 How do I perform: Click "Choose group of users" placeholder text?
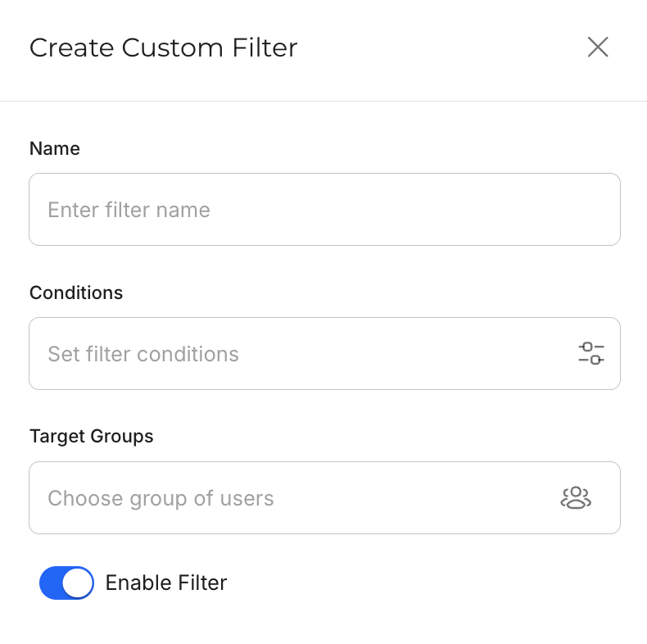[x=161, y=498]
